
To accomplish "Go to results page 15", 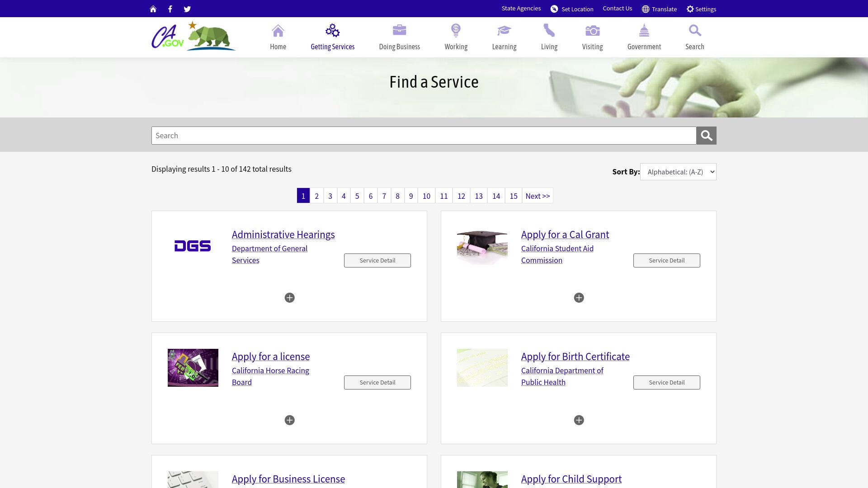I will [514, 196].
